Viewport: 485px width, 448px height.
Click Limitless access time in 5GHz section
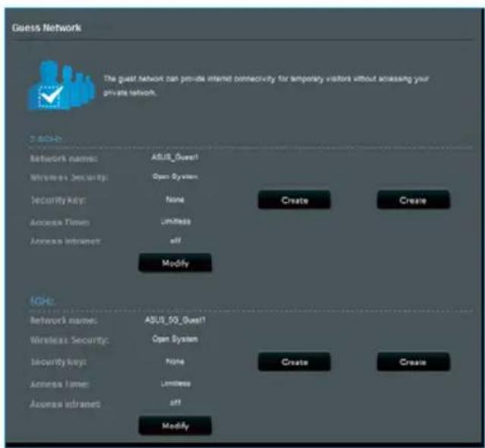(175, 383)
